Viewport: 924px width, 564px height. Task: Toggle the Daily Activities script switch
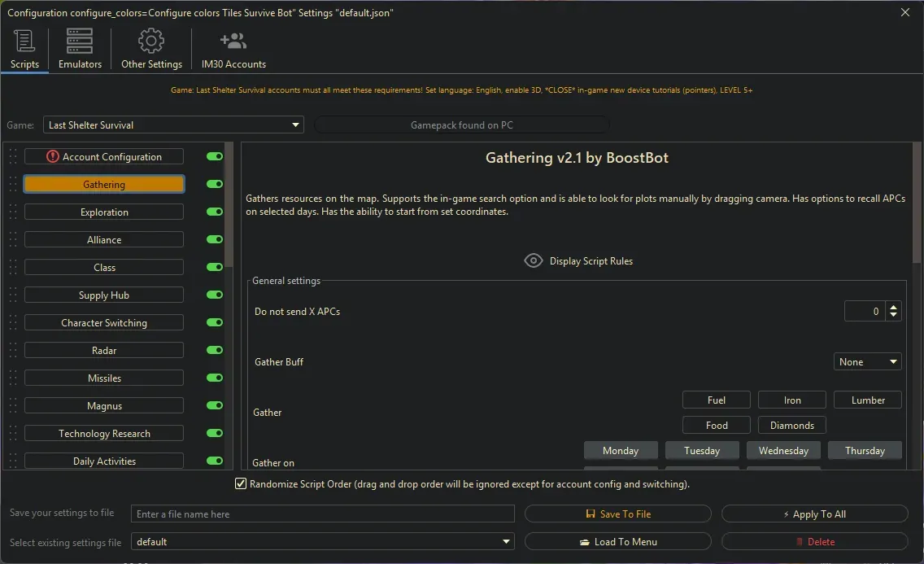click(x=215, y=461)
